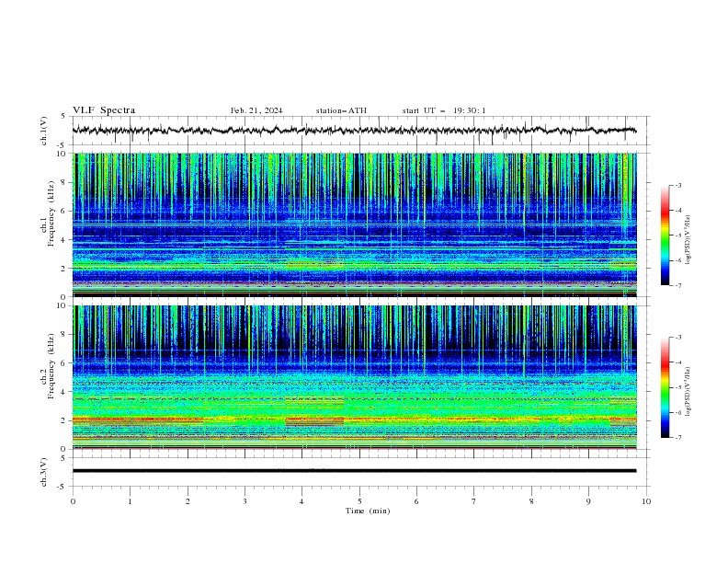Screen dimensions: 728x563
Task: Click the time axis tick label "1"
Action: pos(130,501)
